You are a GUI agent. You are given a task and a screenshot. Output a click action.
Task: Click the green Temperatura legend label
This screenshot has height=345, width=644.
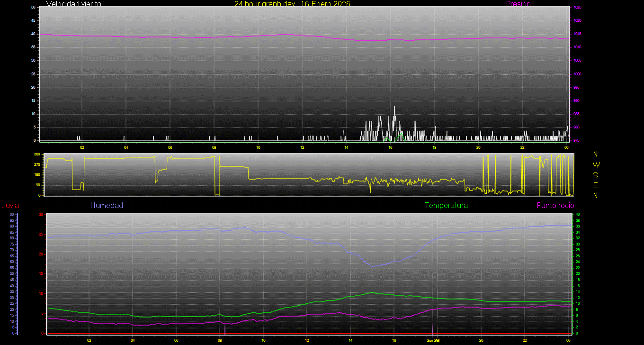point(446,206)
